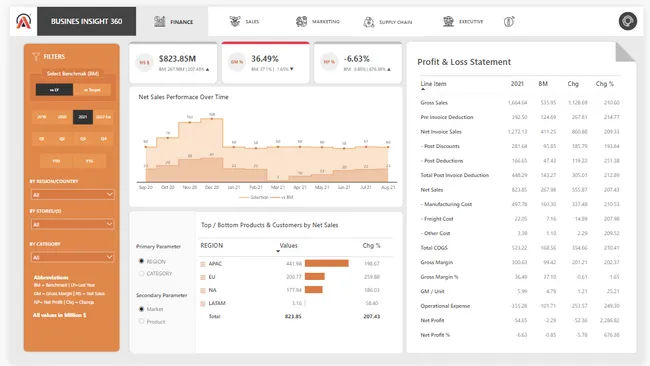
Task: Open the Executive tab
Action: point(463,22)
